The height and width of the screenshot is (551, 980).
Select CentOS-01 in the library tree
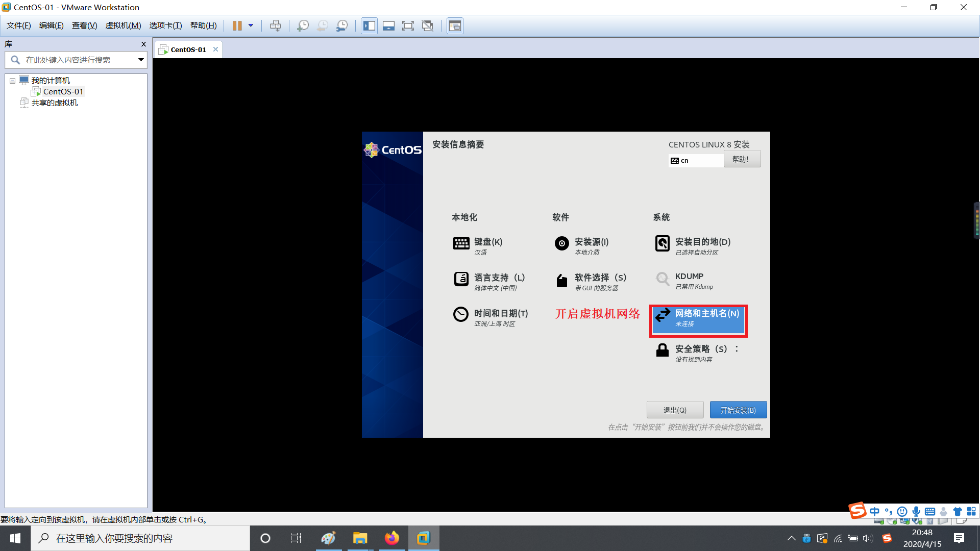tap(63, 92)
